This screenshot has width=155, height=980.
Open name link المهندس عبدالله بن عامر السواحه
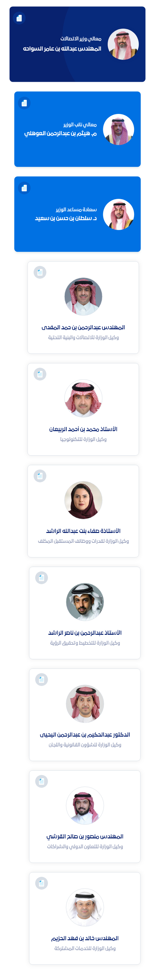coord(62,49)
